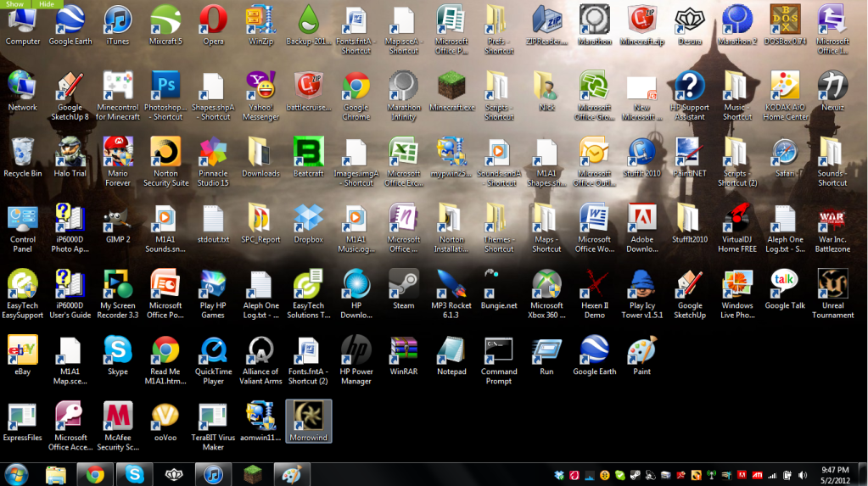Open the Desura taskbar button
This screenshot has height=486, width=868.
coord(174,474)
